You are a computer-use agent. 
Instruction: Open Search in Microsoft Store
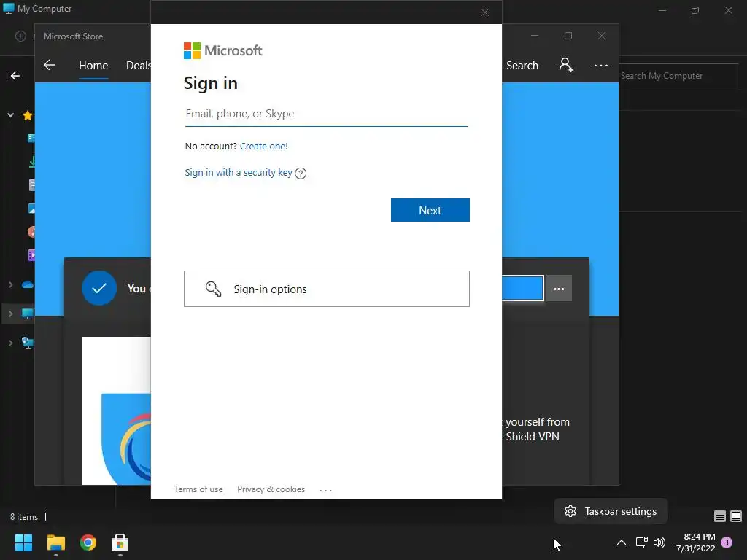tap(522, 66)
